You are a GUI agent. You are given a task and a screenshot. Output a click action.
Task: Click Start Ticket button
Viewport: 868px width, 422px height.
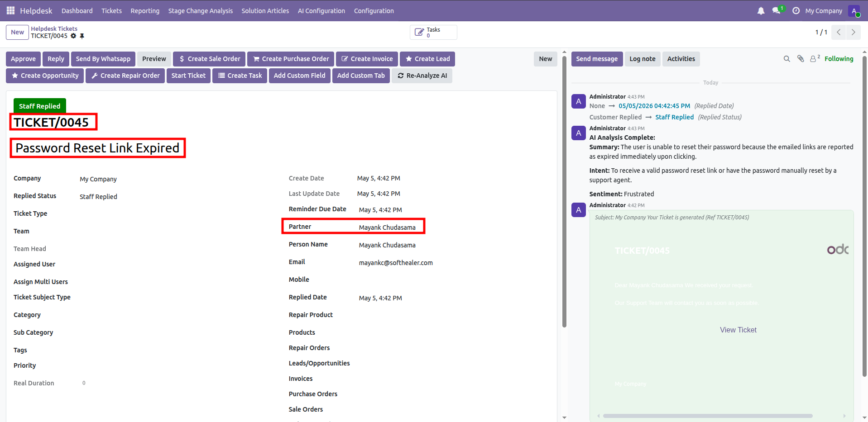pyautogui.click(x=188, y=76)
